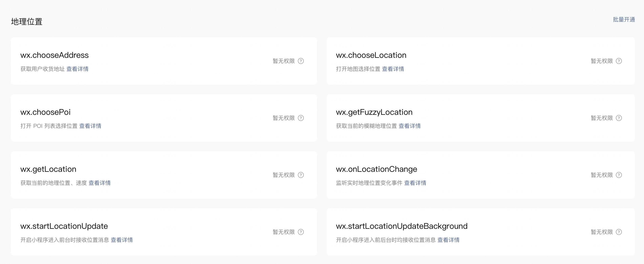This screenshot has width=644, height=264.
Task: Open question mark help for wx.onLocationChange
Action: pyautogui.click(x=619, y=175)
